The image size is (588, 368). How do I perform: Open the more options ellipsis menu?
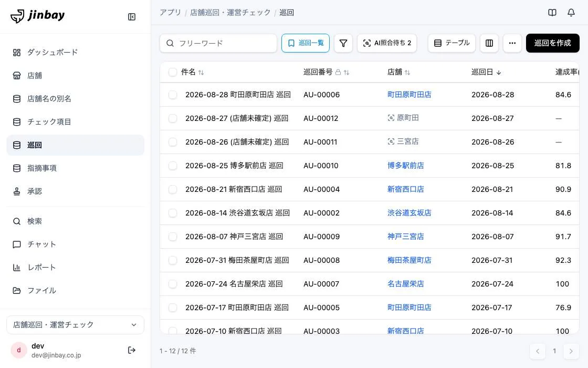512,43
